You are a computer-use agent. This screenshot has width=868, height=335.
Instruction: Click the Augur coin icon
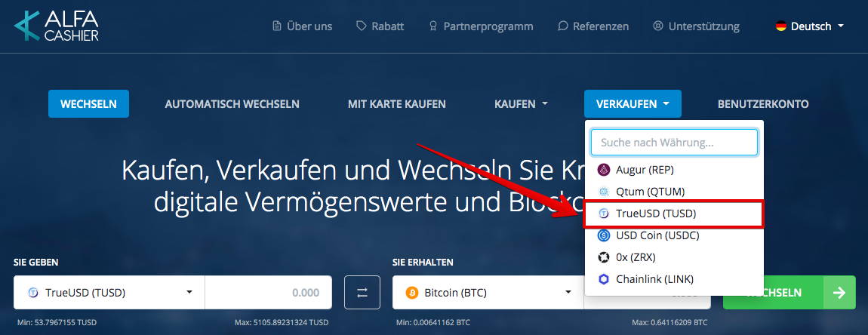tap(604, 170)
